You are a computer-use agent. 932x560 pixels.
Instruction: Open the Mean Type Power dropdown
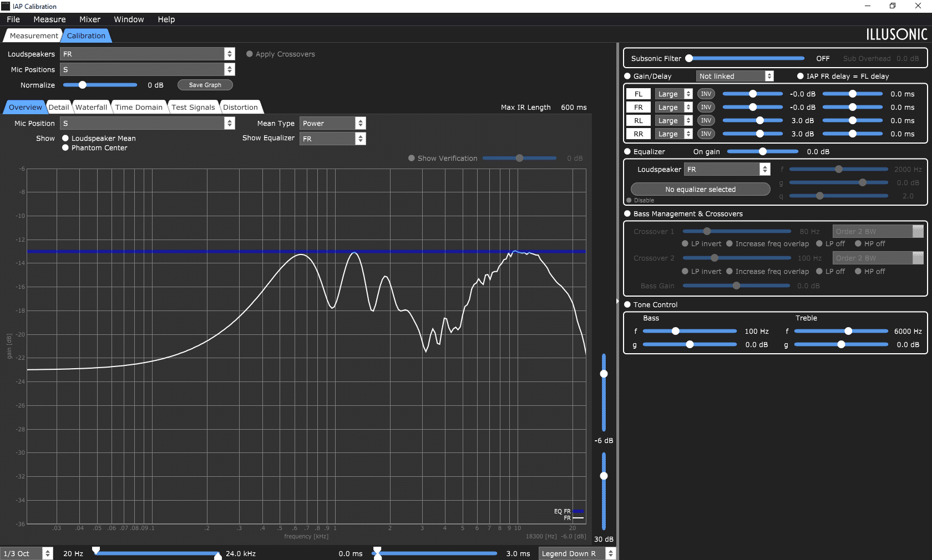click(x=333, y=123)
